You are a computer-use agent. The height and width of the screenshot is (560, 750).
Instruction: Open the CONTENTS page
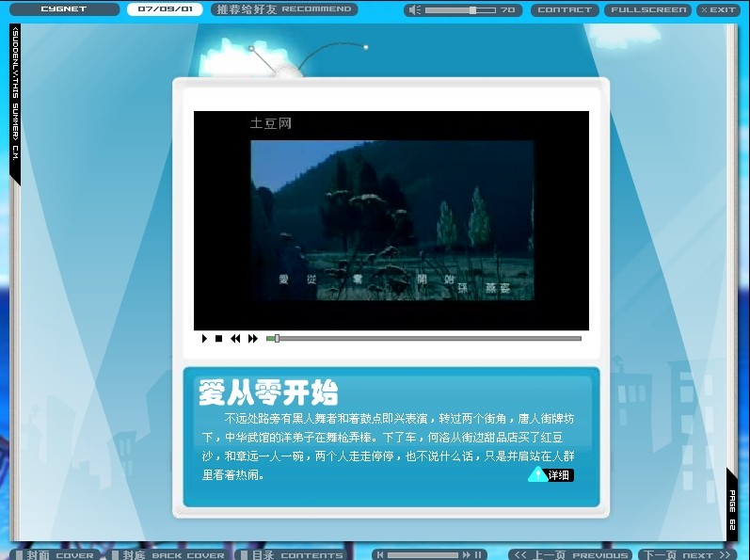point(292,554)
